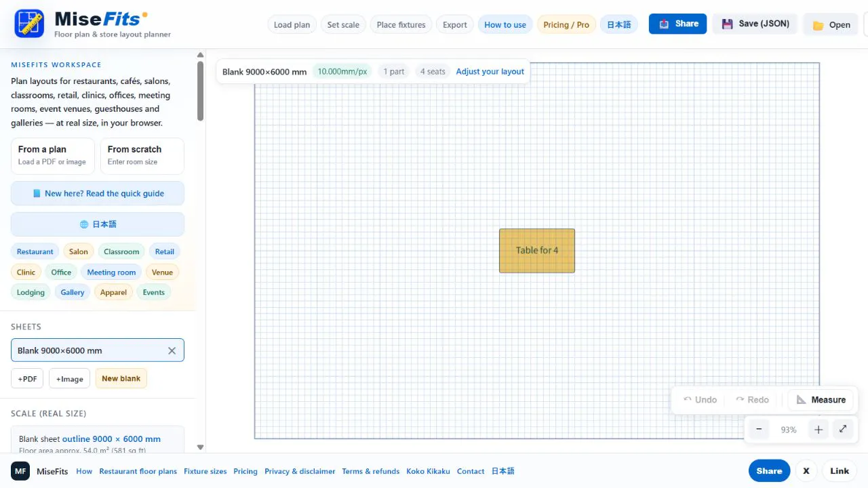Click the Save (JSON) floppy disk button
Viewport: 868px width, 488px height.
(x=755, y=24)
